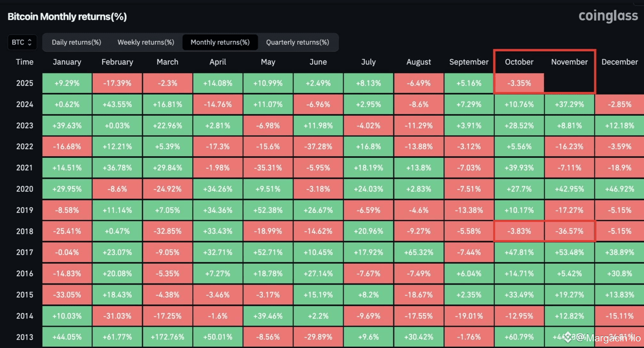This screenshot has height=348, width=644.
Task: Click the 2022 June -37.28% cell
Action: [318, 147]
